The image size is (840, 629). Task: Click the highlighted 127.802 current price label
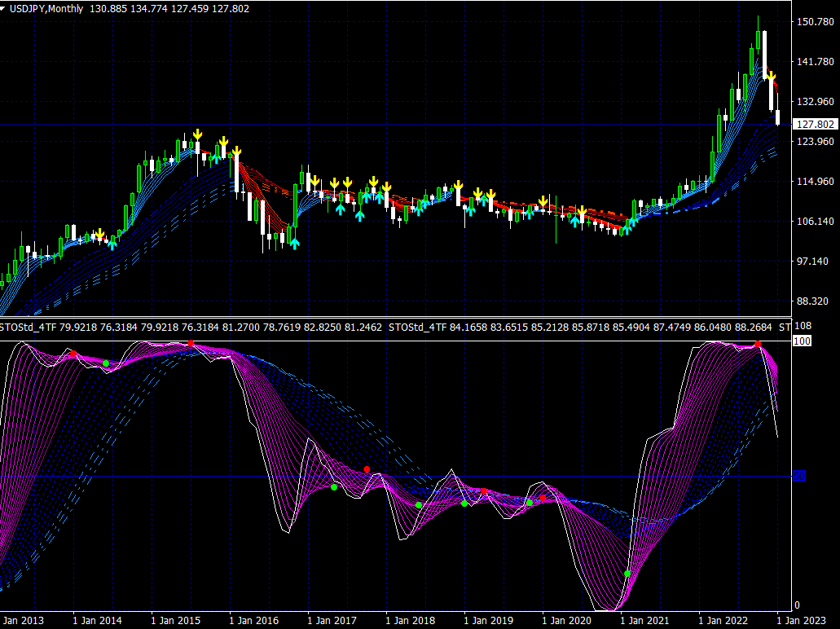click(815, 125)
